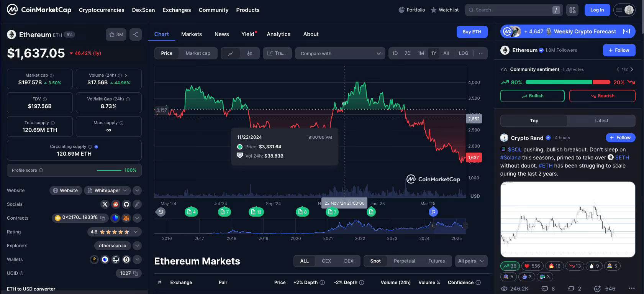Expand the Website row chevron

tap(137, 191)
